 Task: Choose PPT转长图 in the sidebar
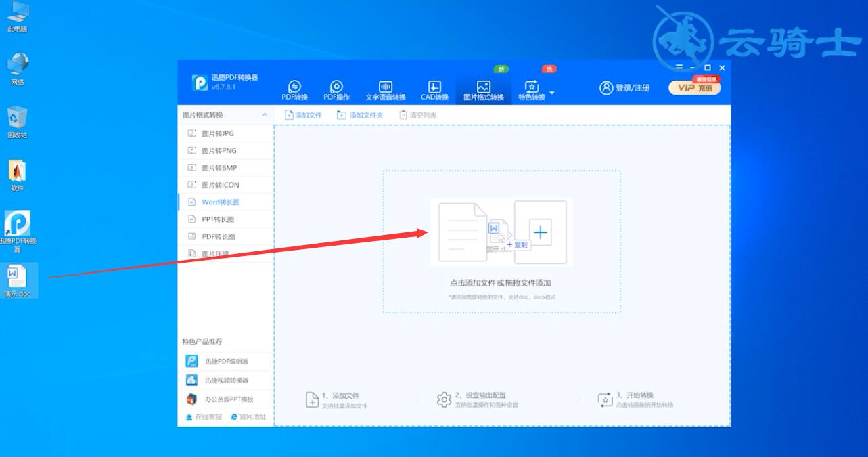226,219
